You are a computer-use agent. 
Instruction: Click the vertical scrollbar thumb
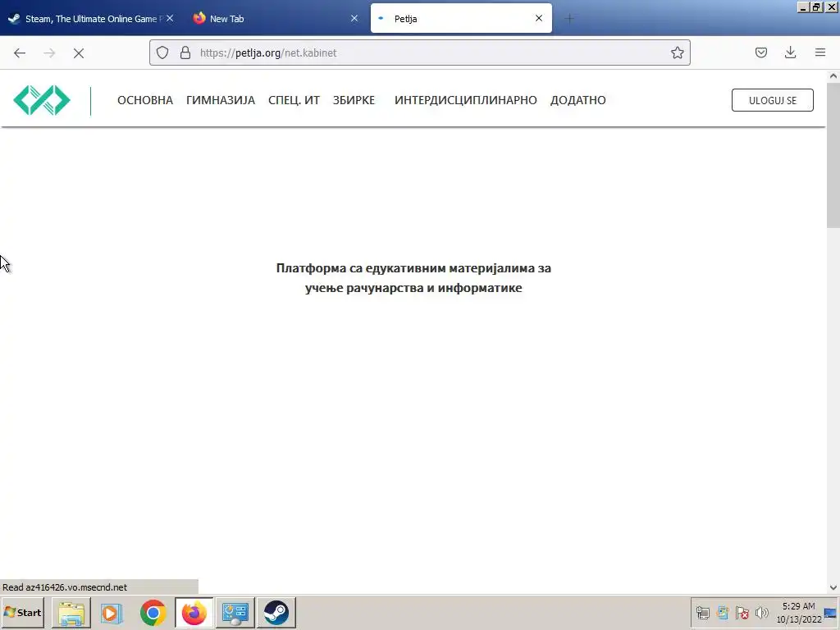click(833, 155)
